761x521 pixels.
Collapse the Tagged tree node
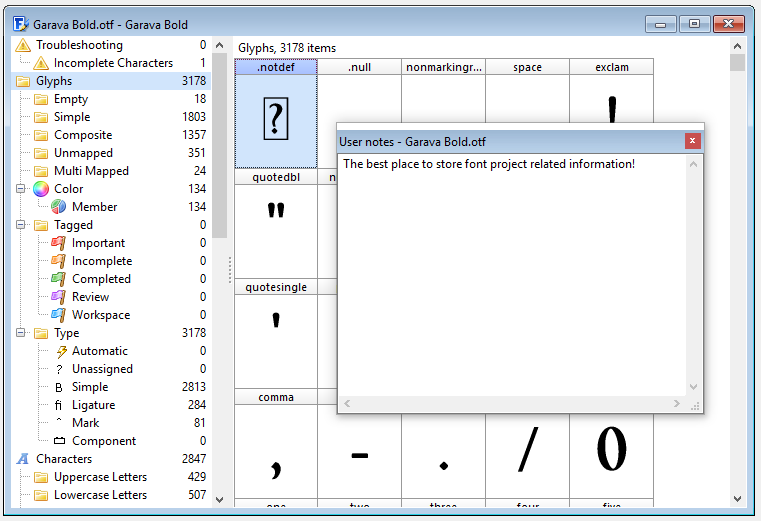tap(20, 224)
